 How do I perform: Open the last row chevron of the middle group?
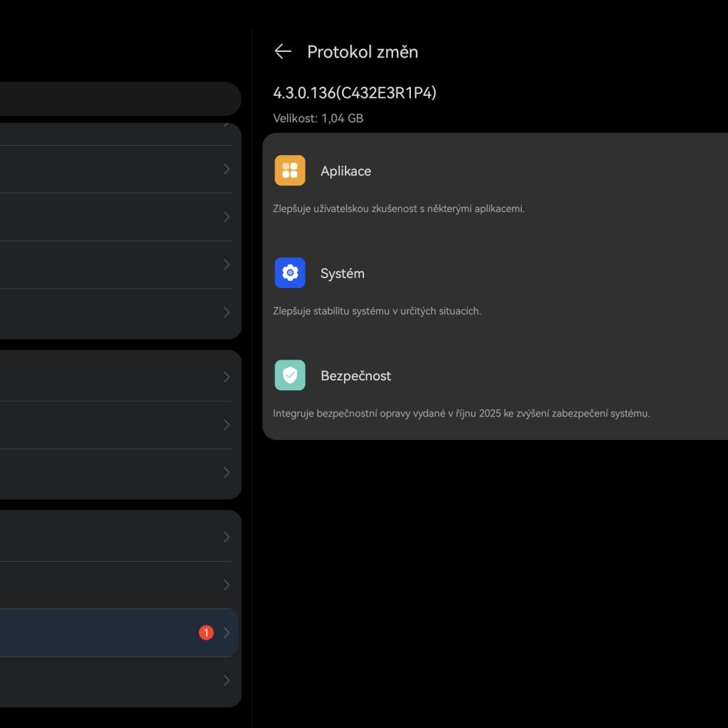tap(226, 472)
